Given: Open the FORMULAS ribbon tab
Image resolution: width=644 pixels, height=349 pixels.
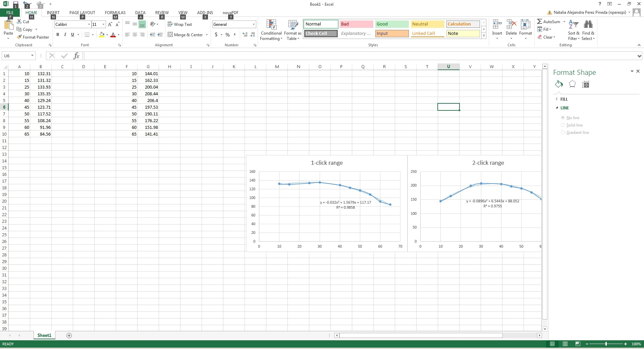Looking at the screenshot, I should [115, 13].
